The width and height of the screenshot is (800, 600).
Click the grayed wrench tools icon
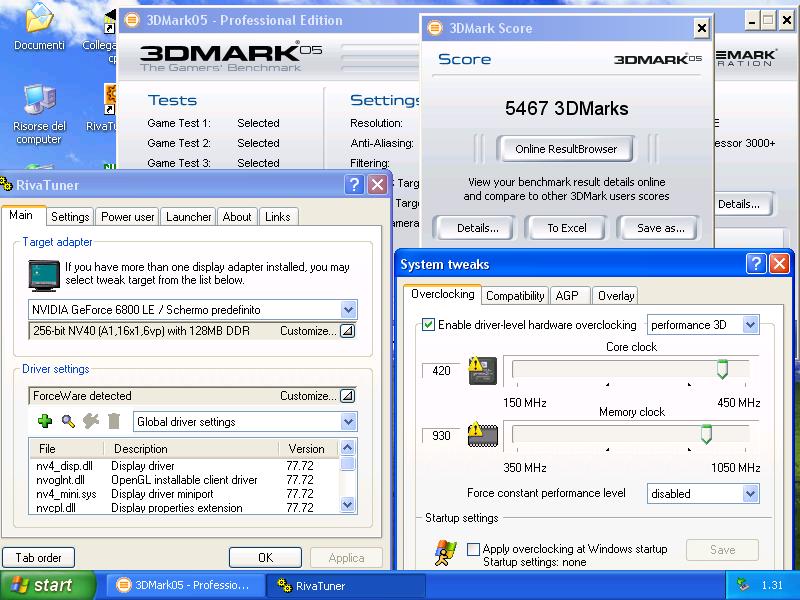click(x=91, y=421)
